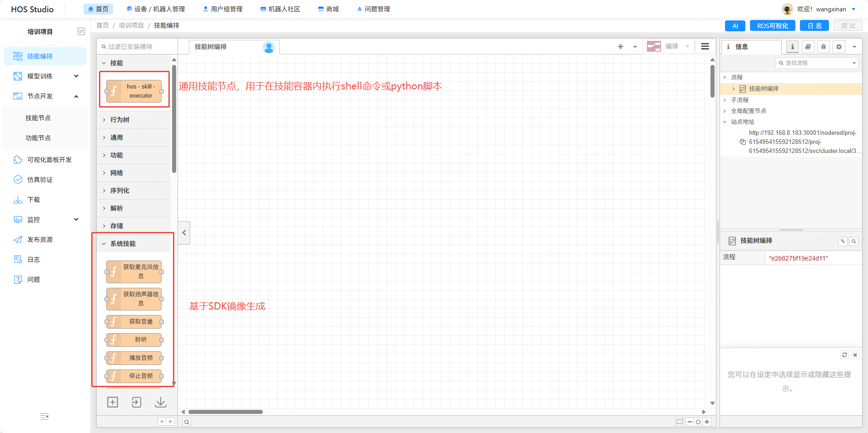Toggle the navigator map view icon

pos(679,422)
